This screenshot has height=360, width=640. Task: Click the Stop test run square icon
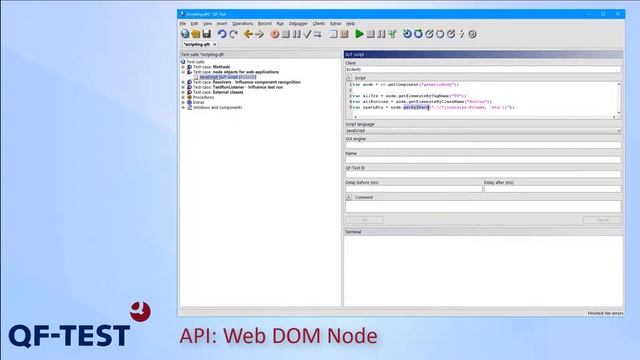370,34
